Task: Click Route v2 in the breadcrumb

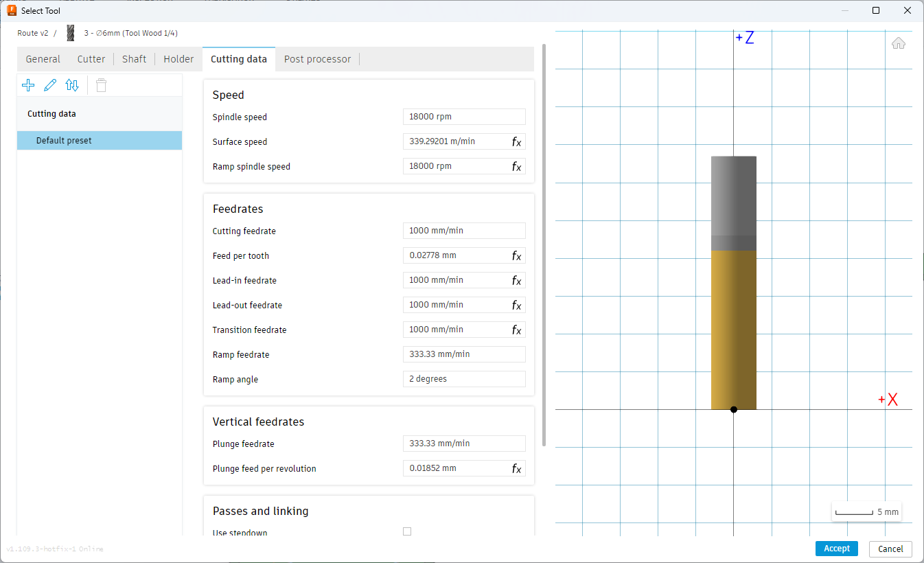Action: (33, 33)
